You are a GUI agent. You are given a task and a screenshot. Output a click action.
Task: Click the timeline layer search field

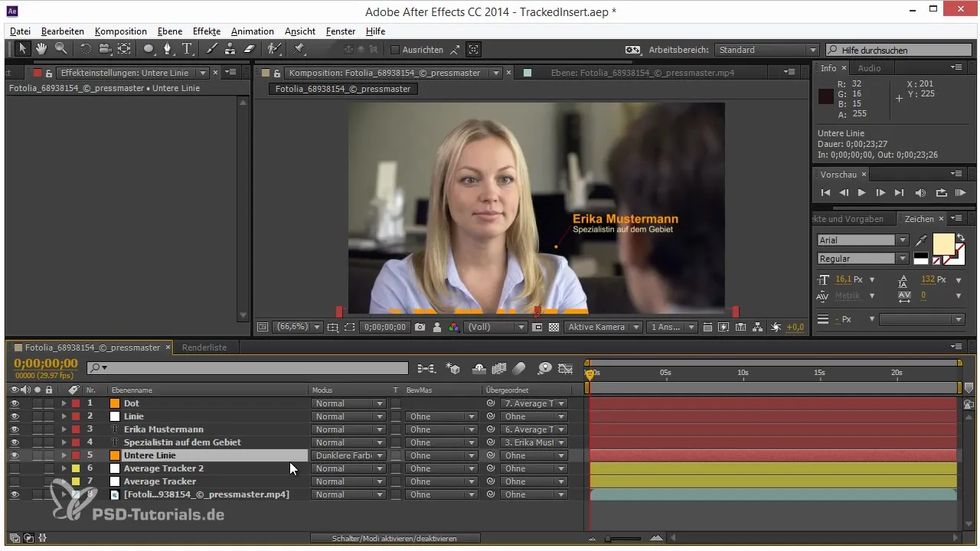pyautogui.click(x=247, y=368)
